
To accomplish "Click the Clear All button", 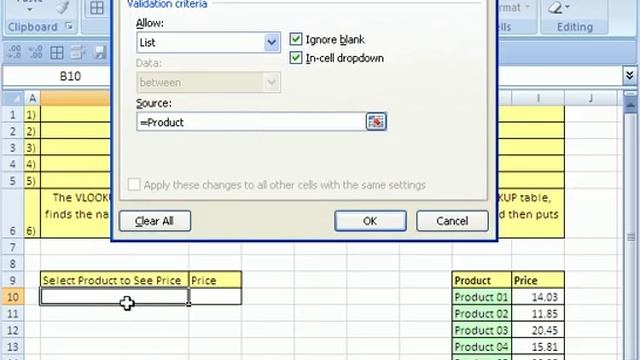I will click(x=155, y=221).
